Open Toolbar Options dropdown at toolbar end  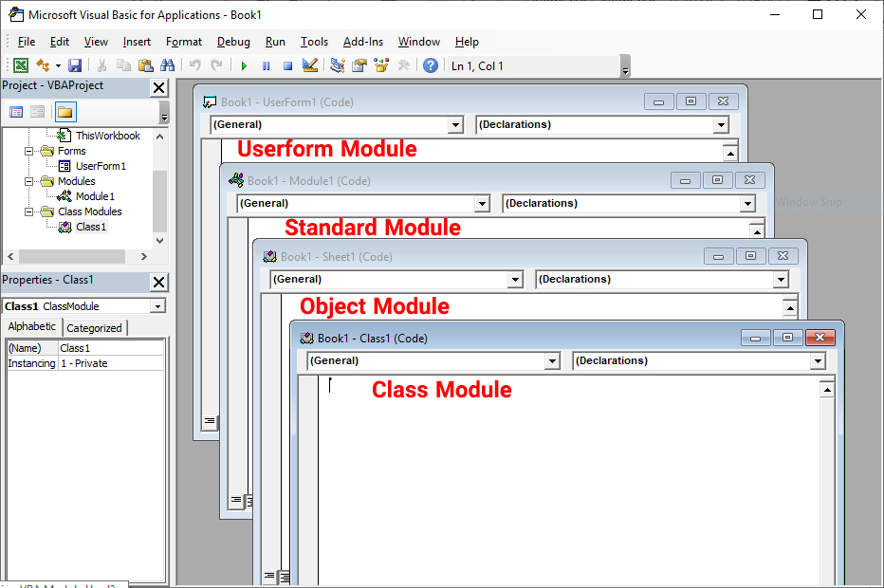click(x=625, y=66)
